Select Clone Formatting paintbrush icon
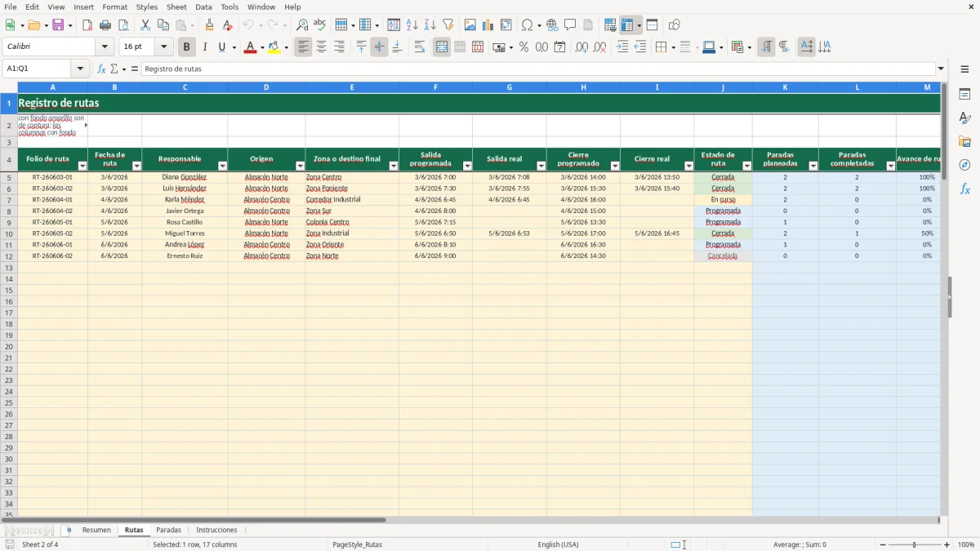The width and height of the screenshot is (980, 551). pos(209,25)
